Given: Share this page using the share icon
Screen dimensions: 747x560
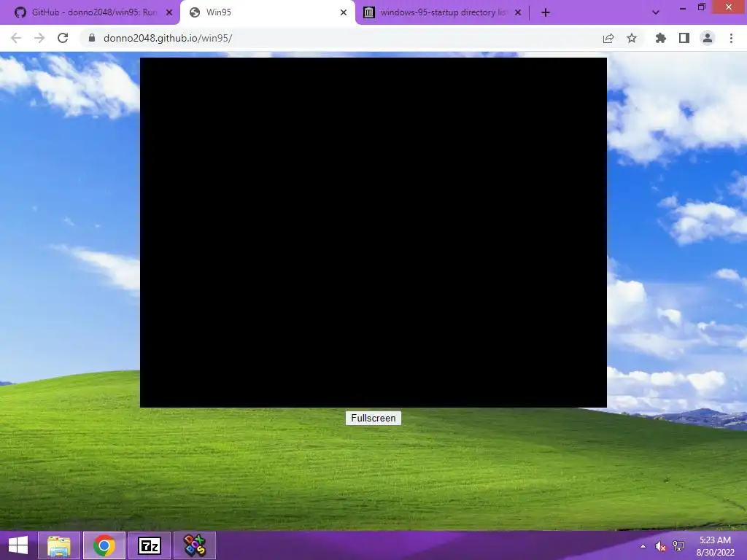Looking at the screenshot, I should [x=608, y=38].
